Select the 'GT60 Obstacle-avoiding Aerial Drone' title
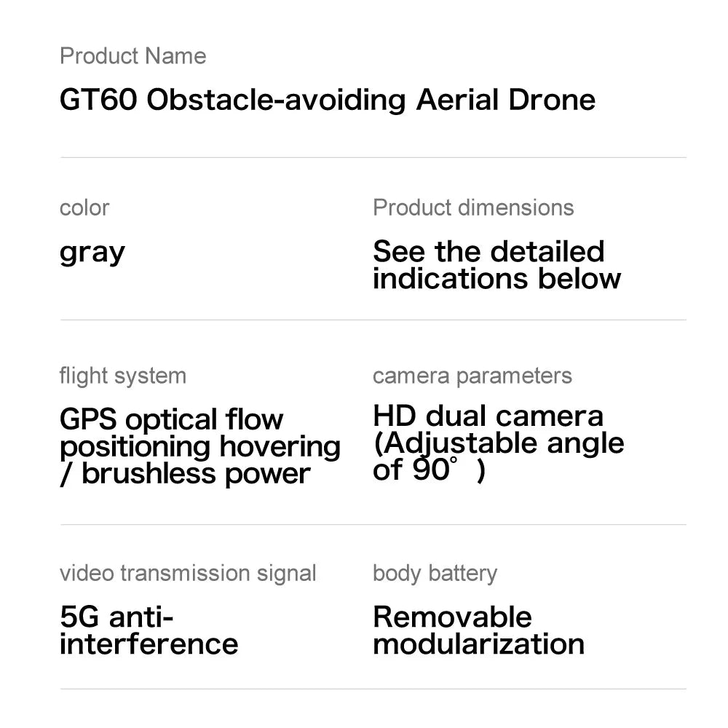 pyautogui.click(x=328, y=100)
